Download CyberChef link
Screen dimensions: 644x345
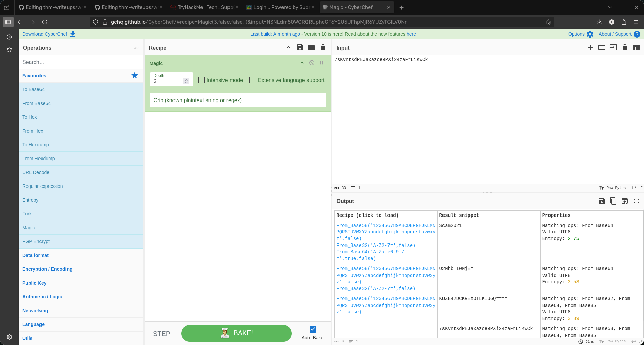[x=49, y=34]
